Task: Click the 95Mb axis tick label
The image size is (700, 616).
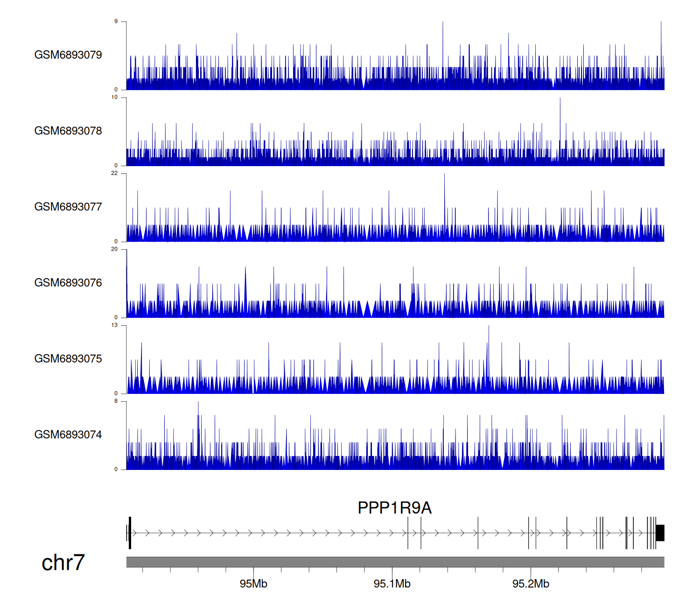Action: 253,584
